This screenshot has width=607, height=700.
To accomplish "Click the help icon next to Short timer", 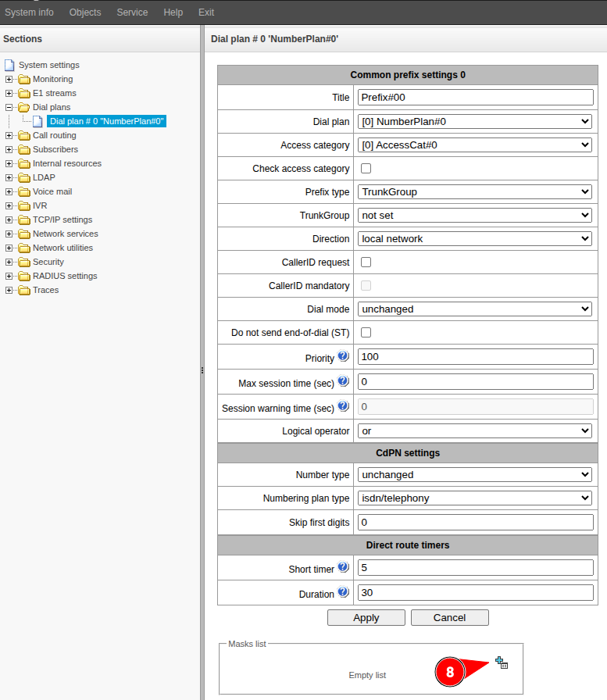I will pos(343,568).
